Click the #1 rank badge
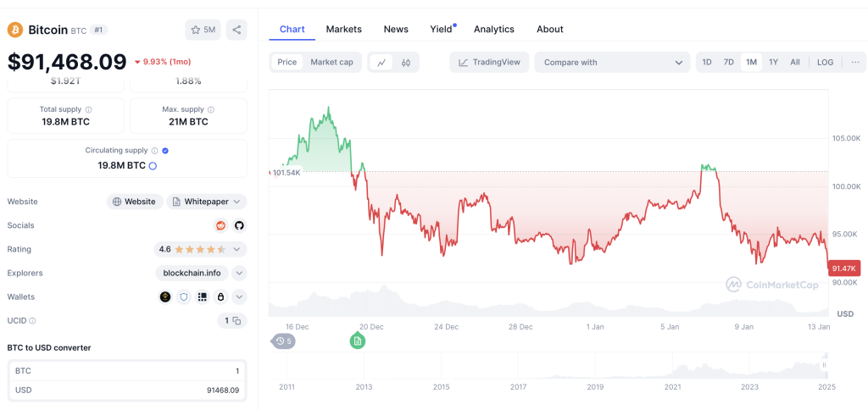 point(98,30)
